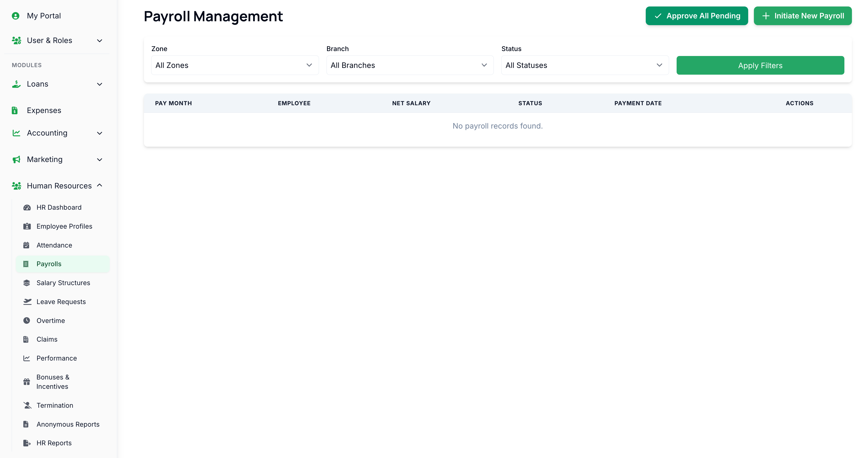Click the Marketing megaphone icon
This screenshot has height=458, width=868.
[16, 159]
